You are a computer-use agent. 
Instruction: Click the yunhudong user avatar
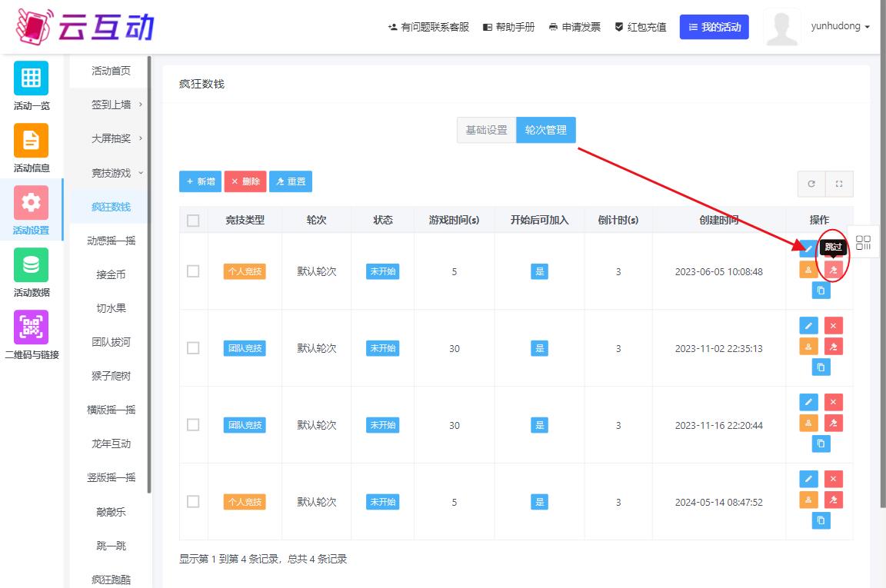click(782, 27)
